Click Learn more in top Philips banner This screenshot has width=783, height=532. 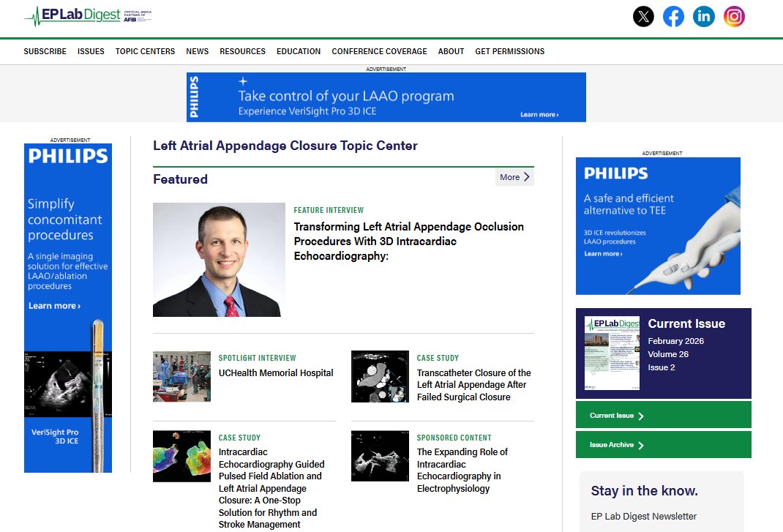pos(539,114)
